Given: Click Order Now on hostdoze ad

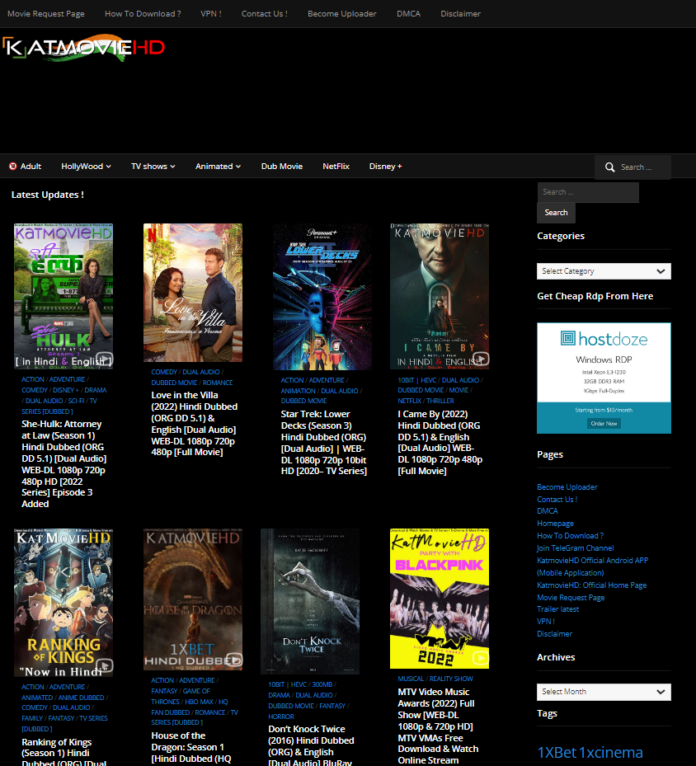Looking at the screenshot, I should (x=604, y=423).
